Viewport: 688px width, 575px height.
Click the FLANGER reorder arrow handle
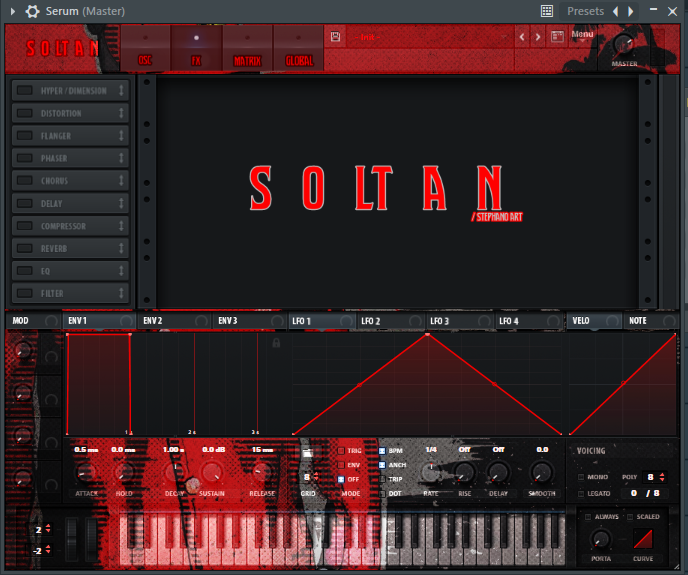coord(121,136)
